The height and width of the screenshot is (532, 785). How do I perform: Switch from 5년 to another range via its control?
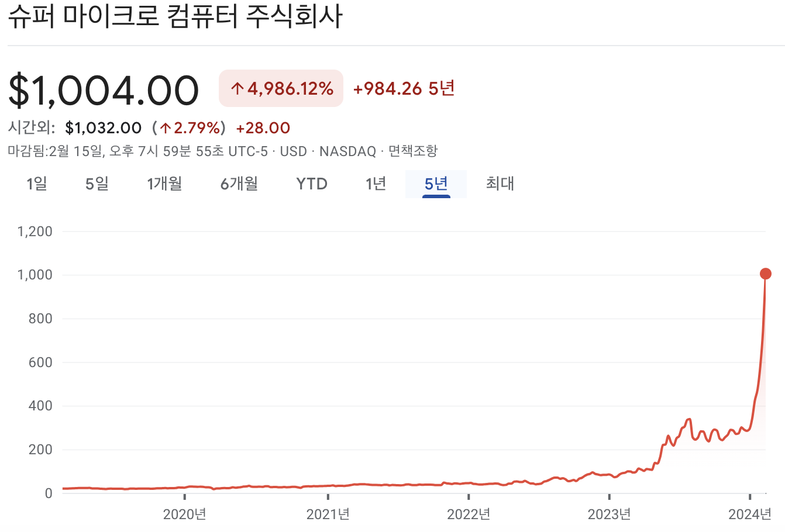pos(436,184)
